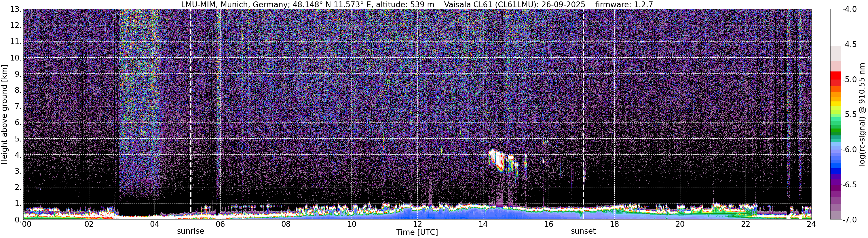Click the '06' tick on the time axis
Viewport: 868px width, 238px height.
coord(220,224)
